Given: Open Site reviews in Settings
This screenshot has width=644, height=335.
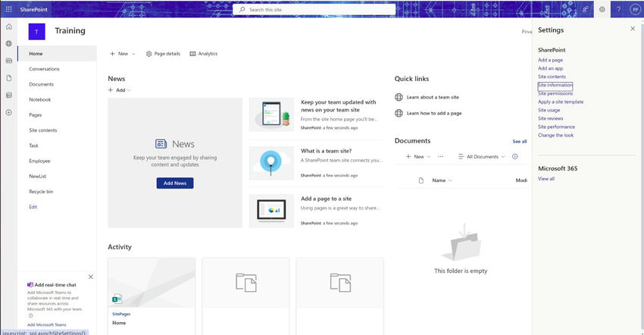Looking at the screenshot, I should click(x=550, y=118).
